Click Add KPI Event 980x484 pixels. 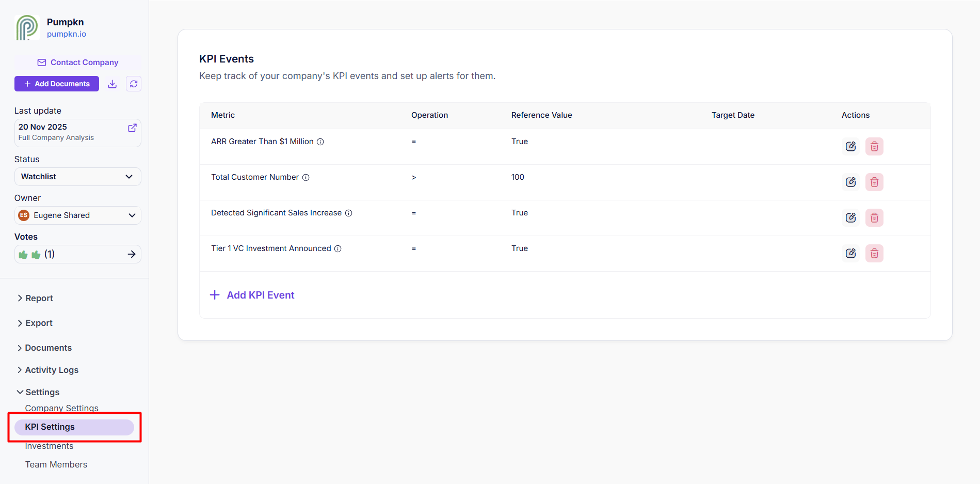252,295
